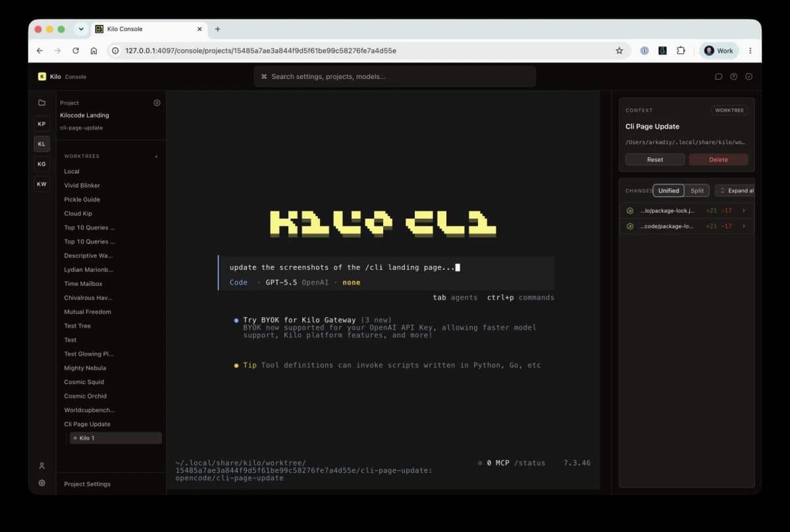Open the folder icon in the left rail

point(42,103)
